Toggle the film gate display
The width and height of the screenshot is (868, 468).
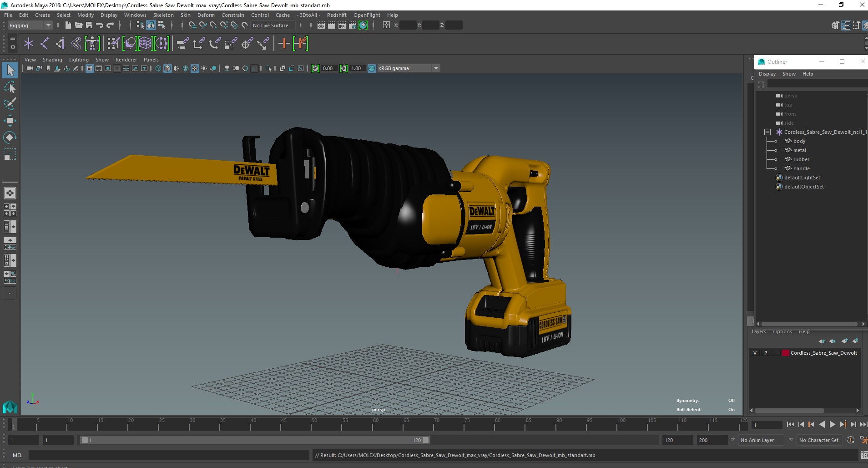pyautogui.click(x=99, y=68)
